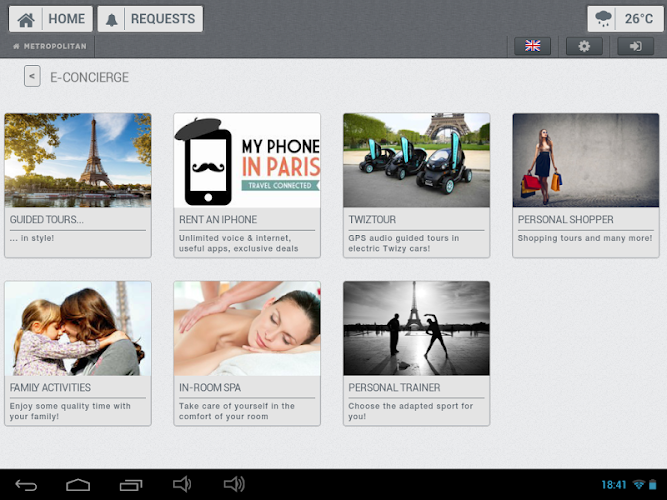667x500 pixels.
Task: Select the FAMILY ACTIVITIES card title
Action: click(50, 388)
